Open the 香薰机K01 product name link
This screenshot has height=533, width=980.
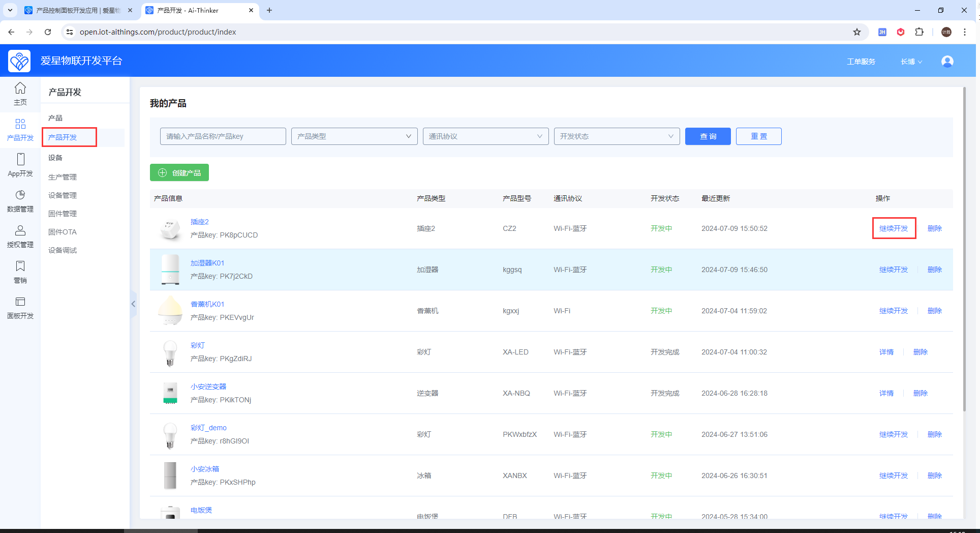(x=207, y=304)
